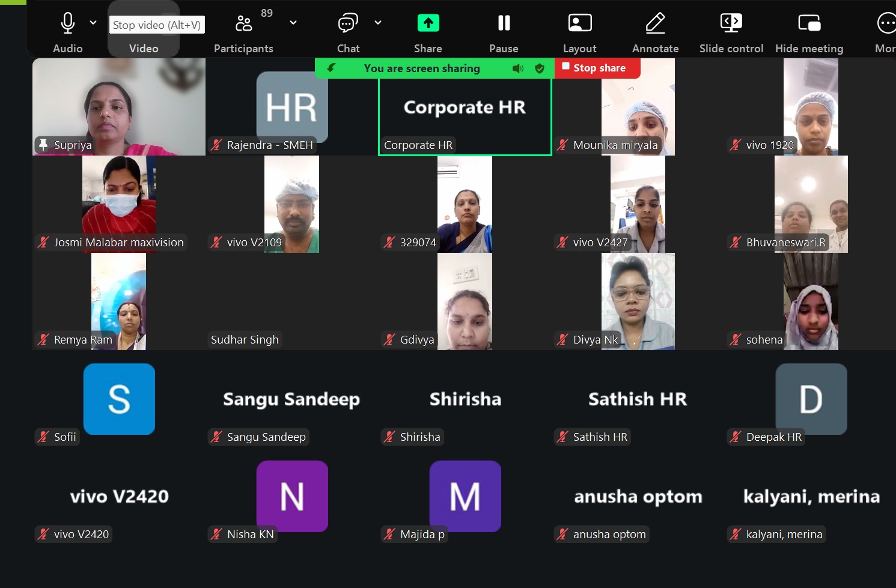Click the green Share screen icon
Screen dimensions: 896x588
pyautogui.click(x=428, y=23)
